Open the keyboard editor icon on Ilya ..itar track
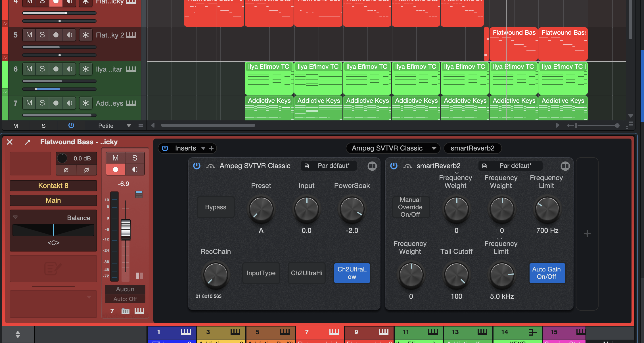The height and width of the screenshot is (343, 644). point(131,69)
